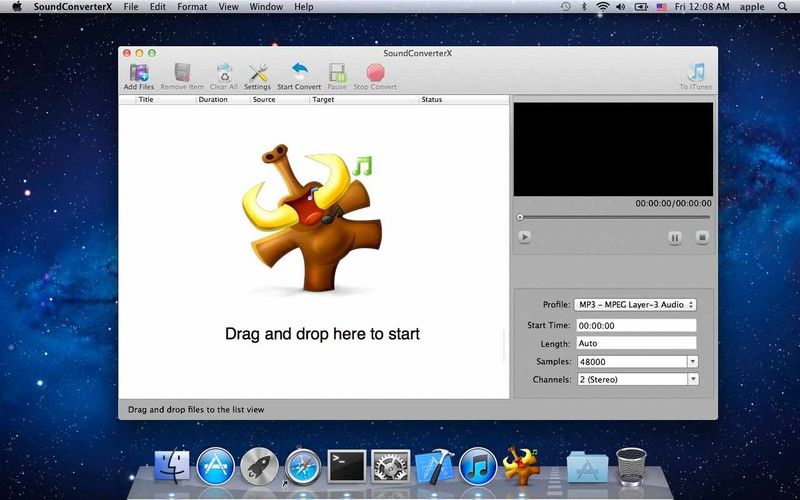This screenshot has width=800, height=500.
Task: Stop the preview player
Action: pos(702,237)
